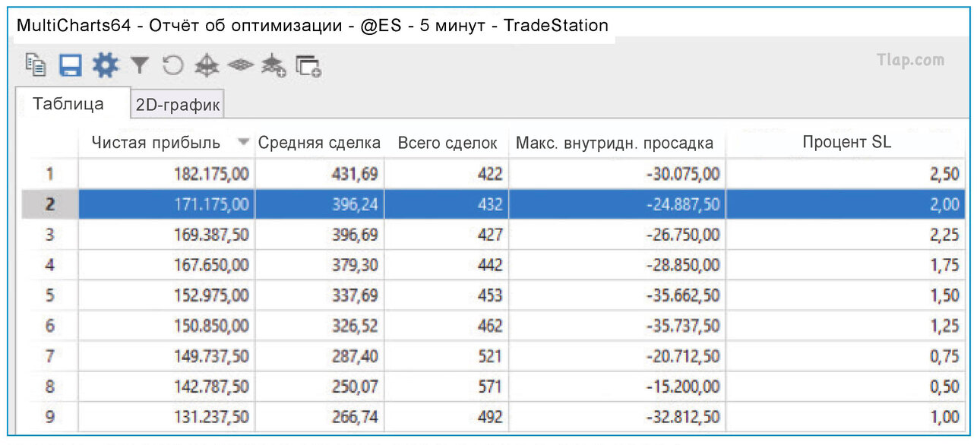Click average trade cell 396,24
The width and height of the screenshot is (980, 445).
(x=320, y=204)
